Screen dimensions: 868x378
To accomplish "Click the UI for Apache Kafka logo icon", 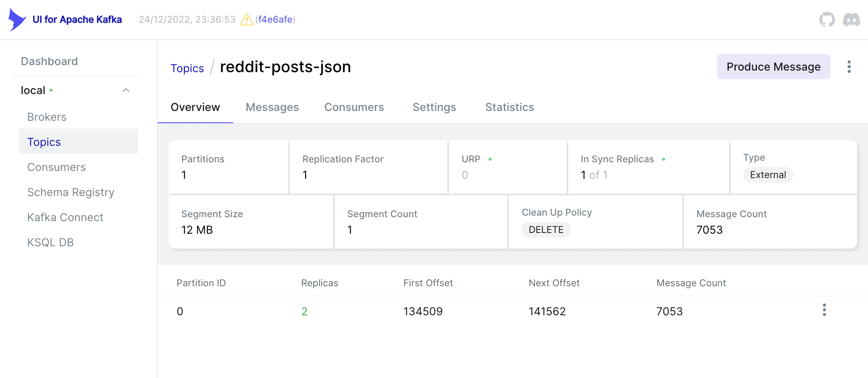I will 17,20.
